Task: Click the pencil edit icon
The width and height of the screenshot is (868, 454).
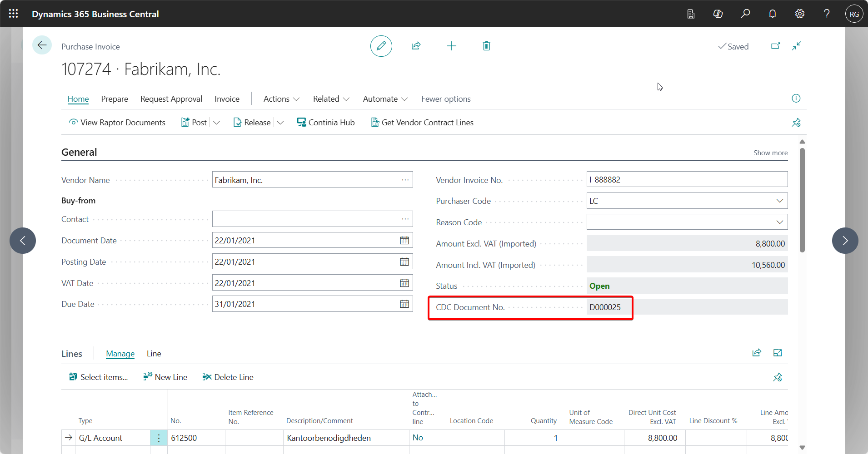Action: [381, 46]
